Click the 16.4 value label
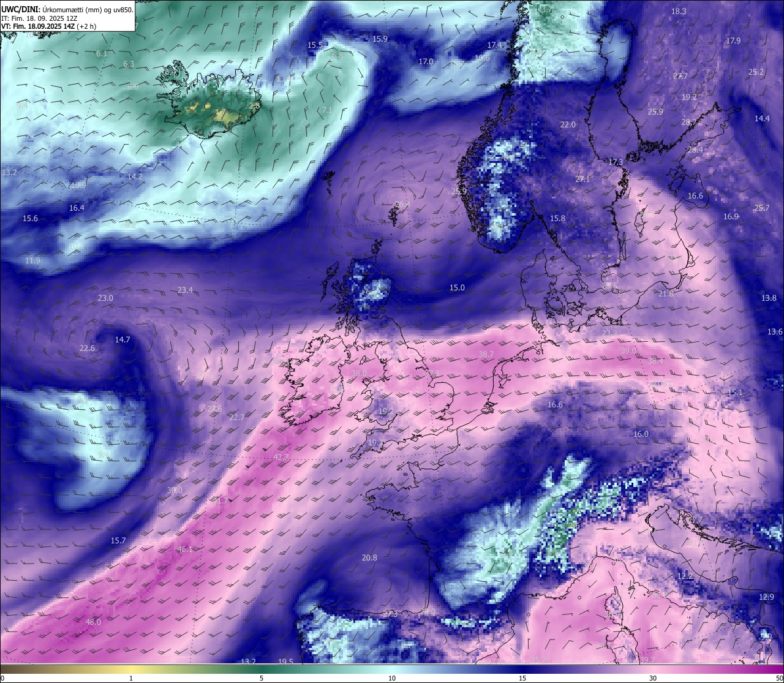784x683 pixels. click(x=77, y=208)
